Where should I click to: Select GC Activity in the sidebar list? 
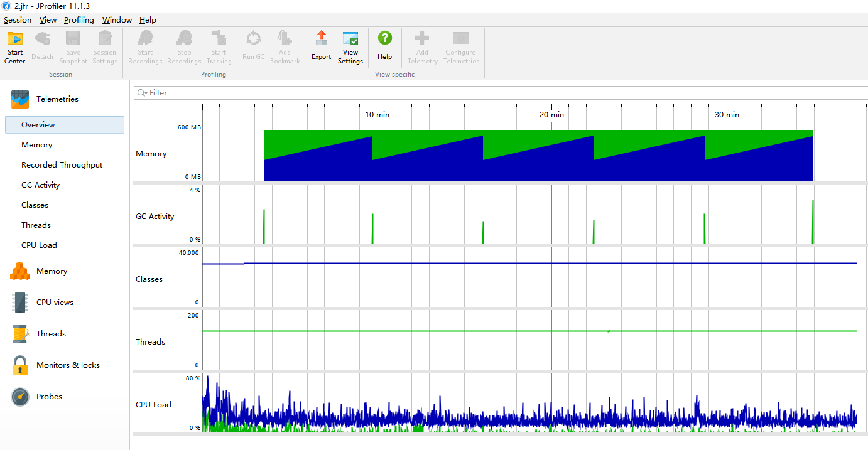click(x=40, y=185)
